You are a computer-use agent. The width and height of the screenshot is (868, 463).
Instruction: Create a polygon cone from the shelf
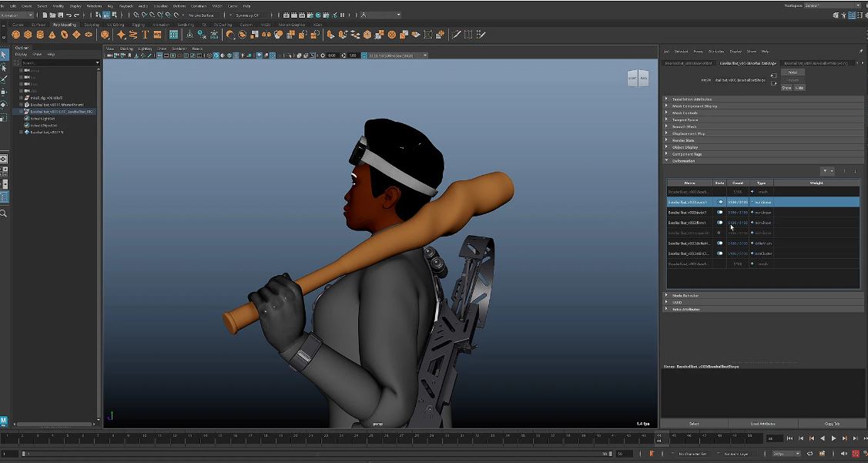click(x=52, y=35)
